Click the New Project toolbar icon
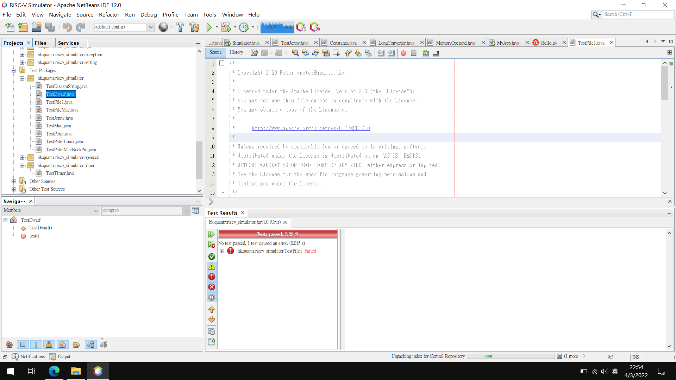This screenshot has height=380, width=676. click(23, 27)
